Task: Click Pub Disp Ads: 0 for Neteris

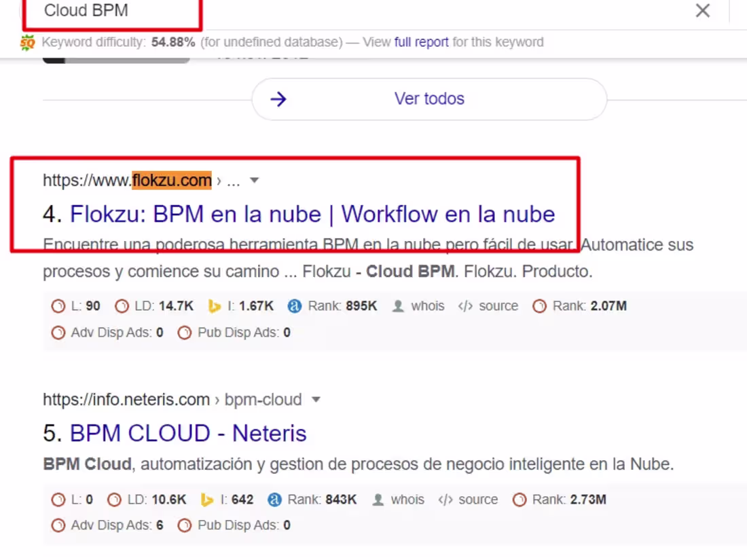Action: 234,525
